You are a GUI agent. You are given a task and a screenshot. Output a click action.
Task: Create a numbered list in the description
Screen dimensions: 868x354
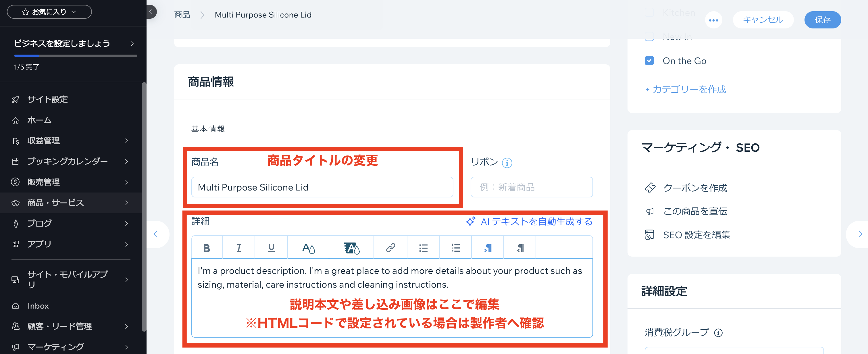click(455, 247)
